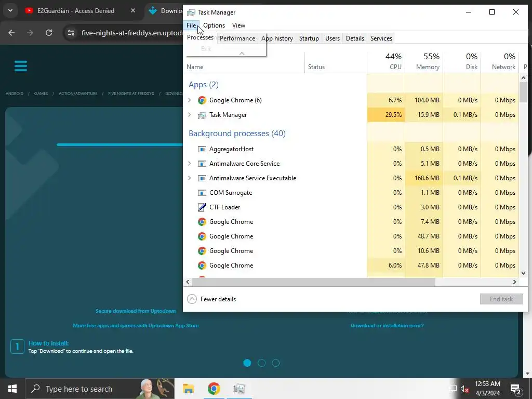532x399 pixels.
Task: Select the Antimalware Service Executable icon
Action: 202,179
